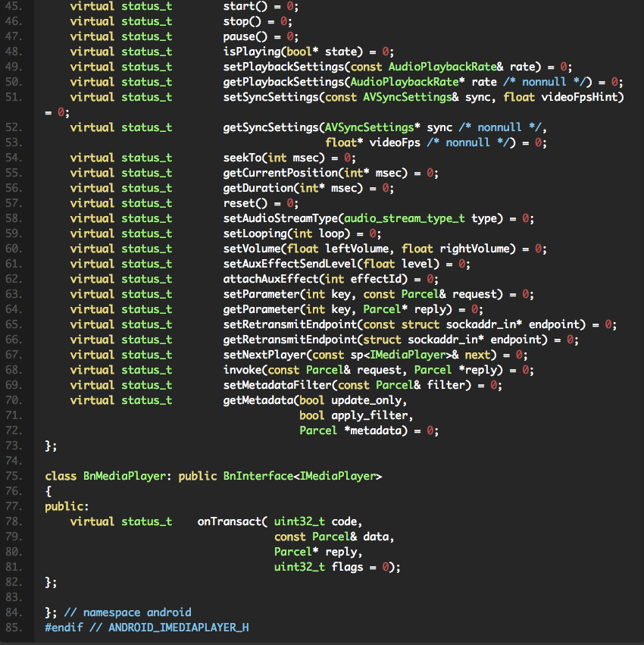Click getSyncSettings method name
This screenshot has height=645, width=644.
point(271,127)
